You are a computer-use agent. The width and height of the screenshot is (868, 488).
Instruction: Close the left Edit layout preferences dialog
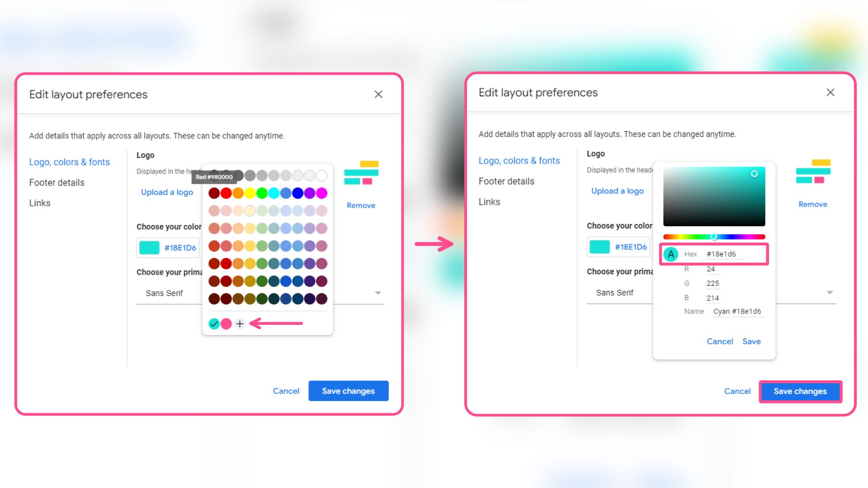(378, 94)
